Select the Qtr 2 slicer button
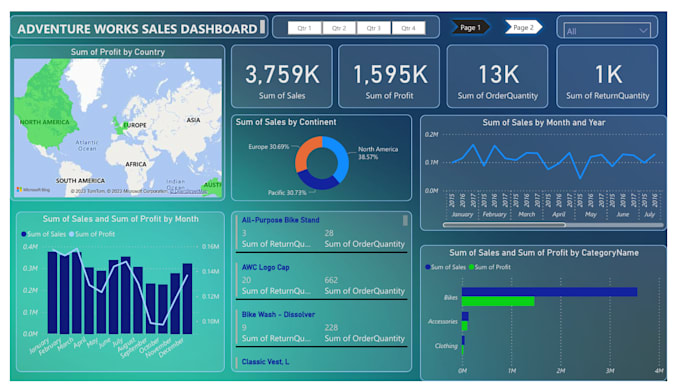680x392 pixels. click(x=339, y=28)
